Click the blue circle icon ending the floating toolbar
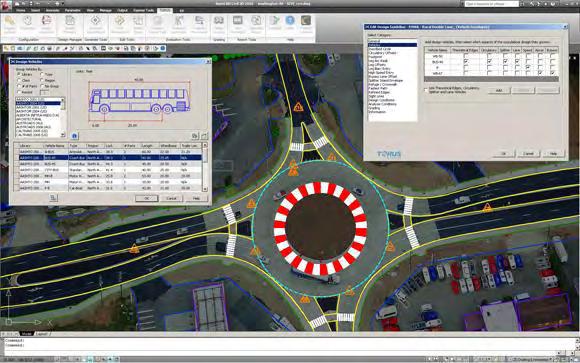 [162, 48]
